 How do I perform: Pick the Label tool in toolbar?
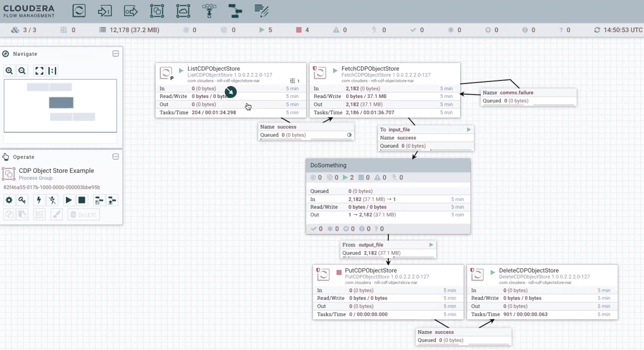pyautogui.click(x=262, y=11)
